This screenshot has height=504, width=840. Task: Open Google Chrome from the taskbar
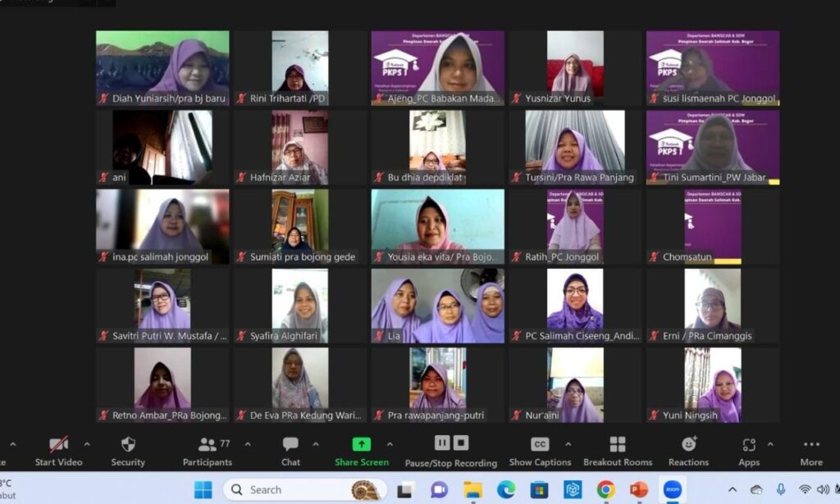pos(606,489)
